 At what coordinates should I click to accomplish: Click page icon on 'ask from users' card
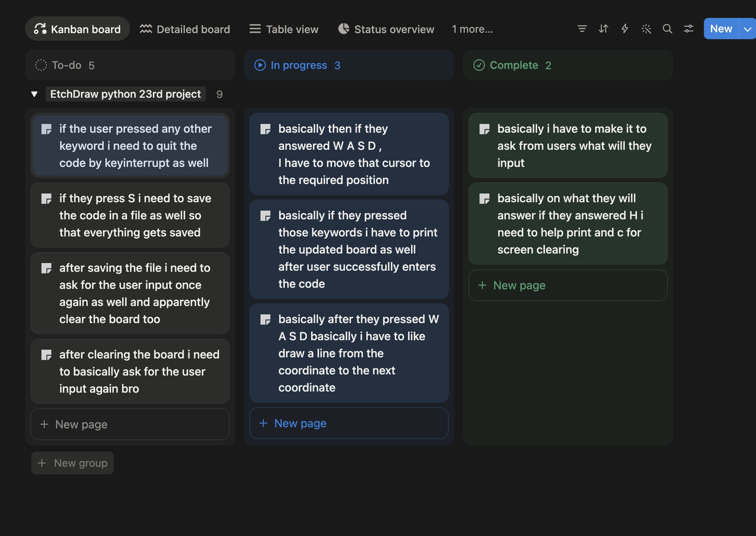point(484,129)
